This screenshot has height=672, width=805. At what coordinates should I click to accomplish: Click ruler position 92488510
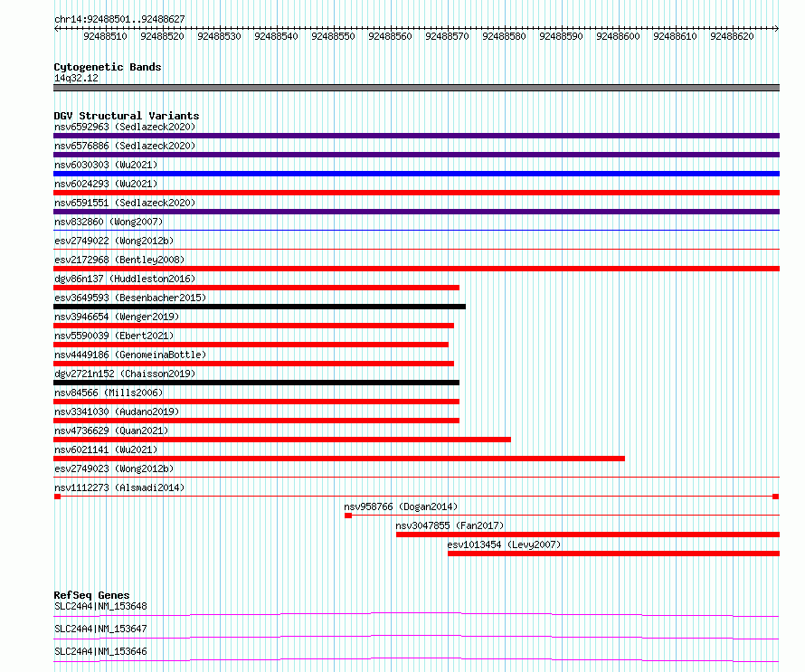[105, 36]
